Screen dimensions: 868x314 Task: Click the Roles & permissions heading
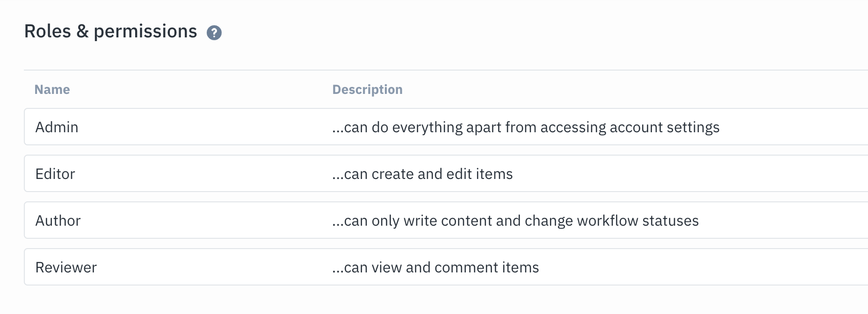(x=111, y=32)
